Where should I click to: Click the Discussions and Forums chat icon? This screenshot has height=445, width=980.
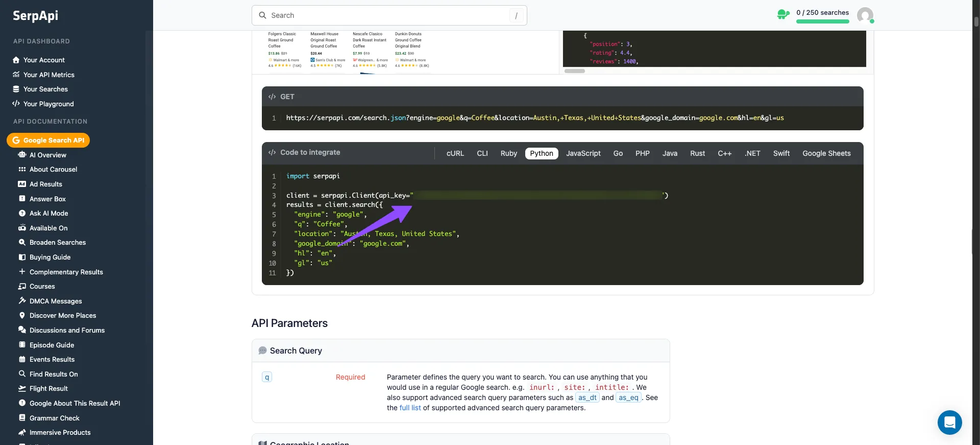click(22, 330)
